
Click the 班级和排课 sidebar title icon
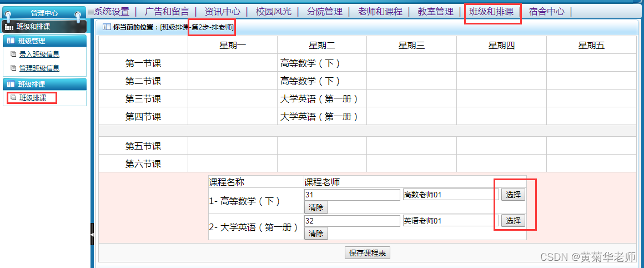pos(9,28)
